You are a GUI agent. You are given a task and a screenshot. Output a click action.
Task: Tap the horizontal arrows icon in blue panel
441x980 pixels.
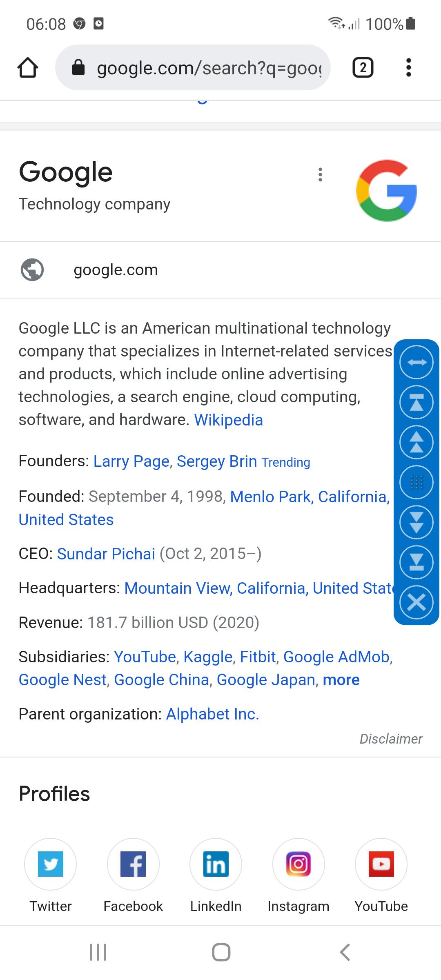click(x=416, y=362)
